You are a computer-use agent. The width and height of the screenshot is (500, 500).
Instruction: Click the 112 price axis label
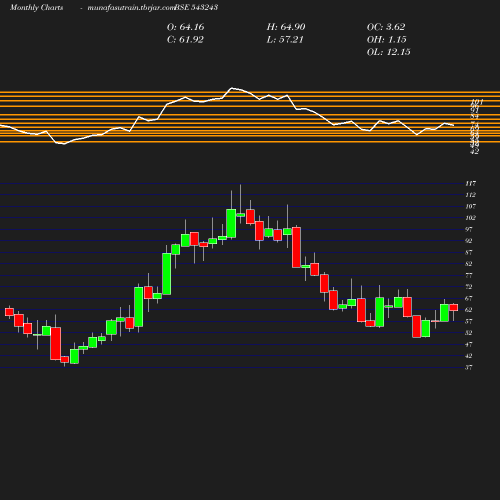470,195
